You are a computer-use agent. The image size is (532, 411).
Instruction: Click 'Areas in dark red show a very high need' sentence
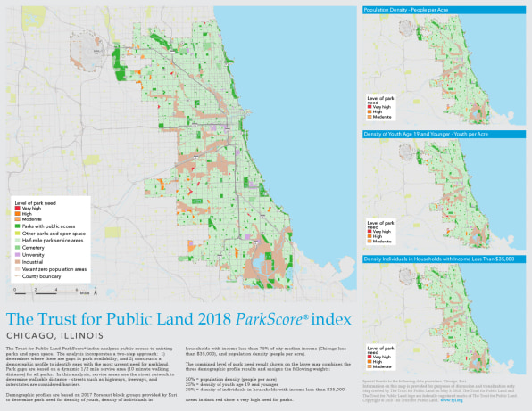(x=239, y=399)
